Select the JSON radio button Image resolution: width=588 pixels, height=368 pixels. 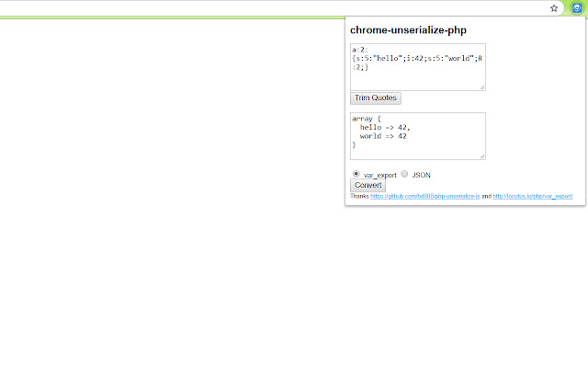point(404,174)
